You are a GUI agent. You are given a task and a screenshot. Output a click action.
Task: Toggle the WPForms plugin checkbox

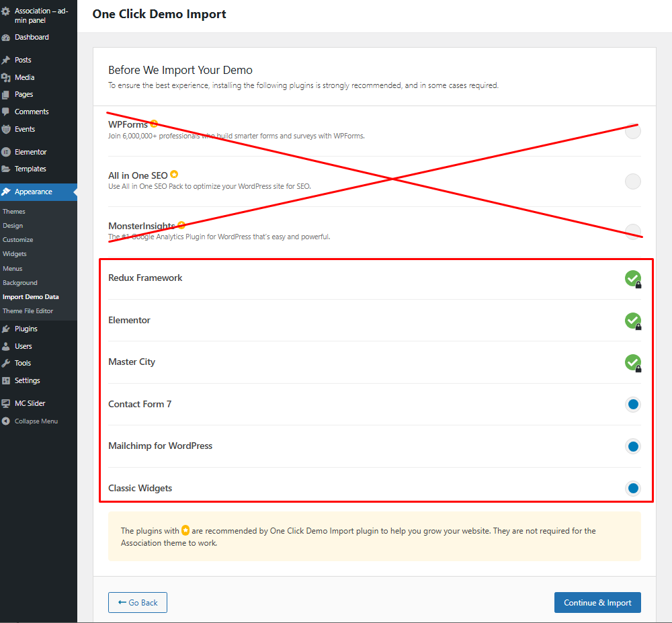[x=632, y=130]
